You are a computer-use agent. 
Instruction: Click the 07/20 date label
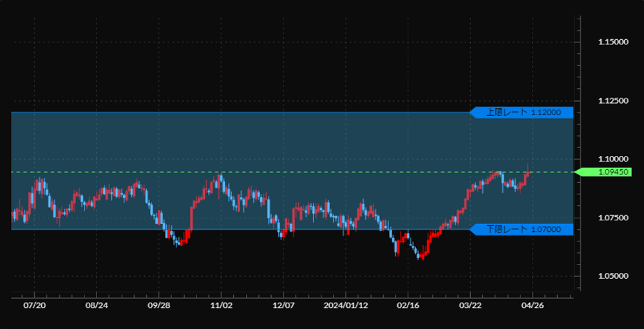tap(34, 306)
